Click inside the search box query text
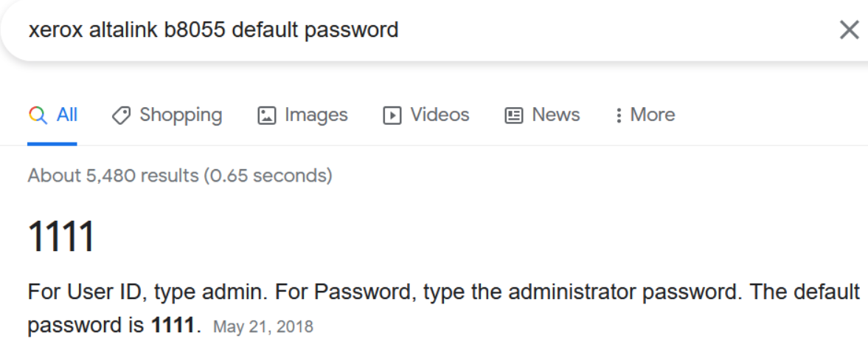 click(213, 30)
